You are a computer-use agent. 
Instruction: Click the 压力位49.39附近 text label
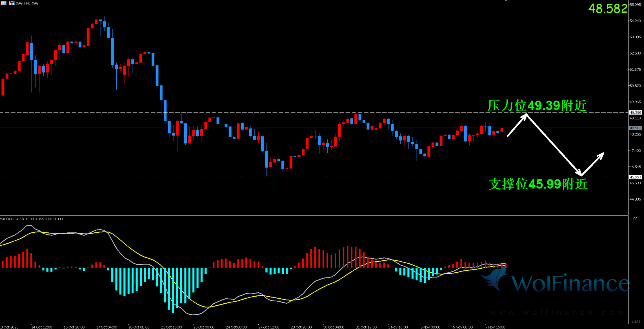[537, 106]
